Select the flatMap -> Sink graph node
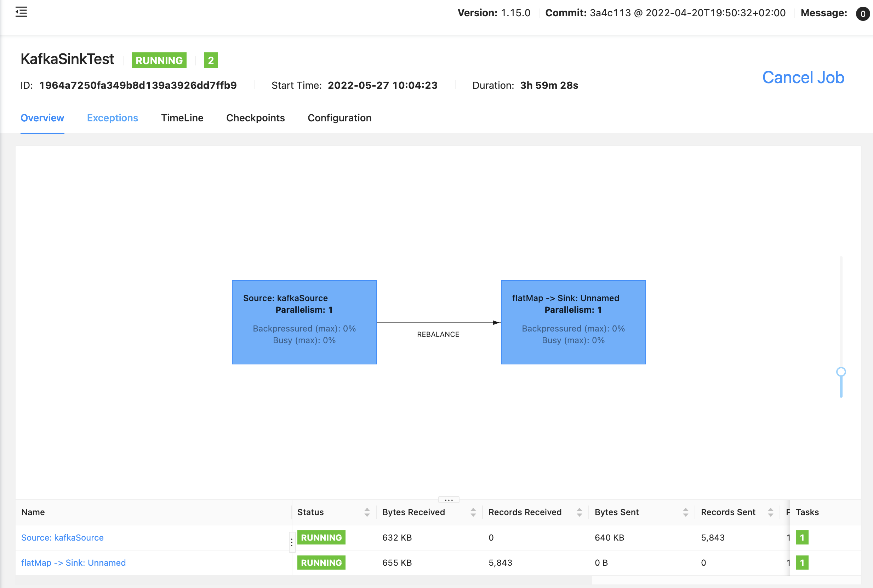The height and width of the screenshot is (588, 873). pyautogui.click(x=573, y=322)
